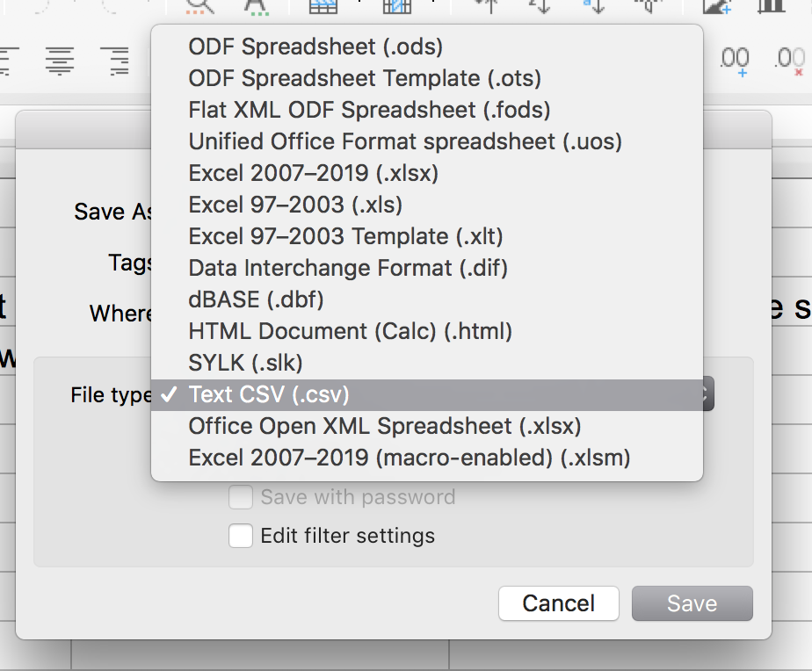Enable the Save with password checkbox
The height and width of the screenshot is (671, 812).
pos(241,498)
